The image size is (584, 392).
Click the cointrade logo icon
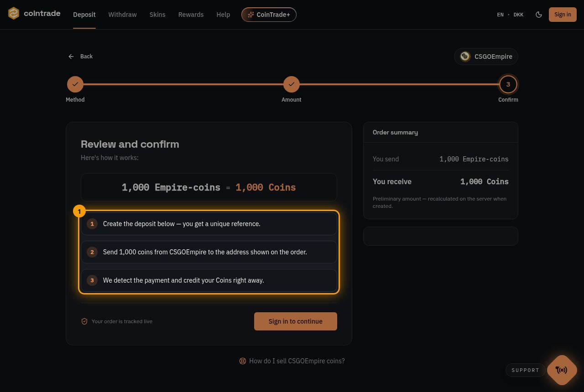[14, 14]
